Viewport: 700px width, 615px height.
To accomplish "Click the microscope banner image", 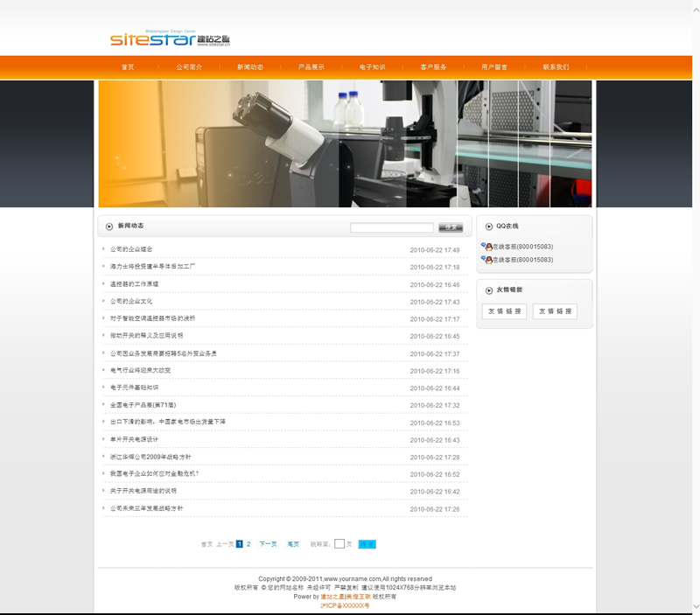I will pyautogui.click(x=345, y=144).
